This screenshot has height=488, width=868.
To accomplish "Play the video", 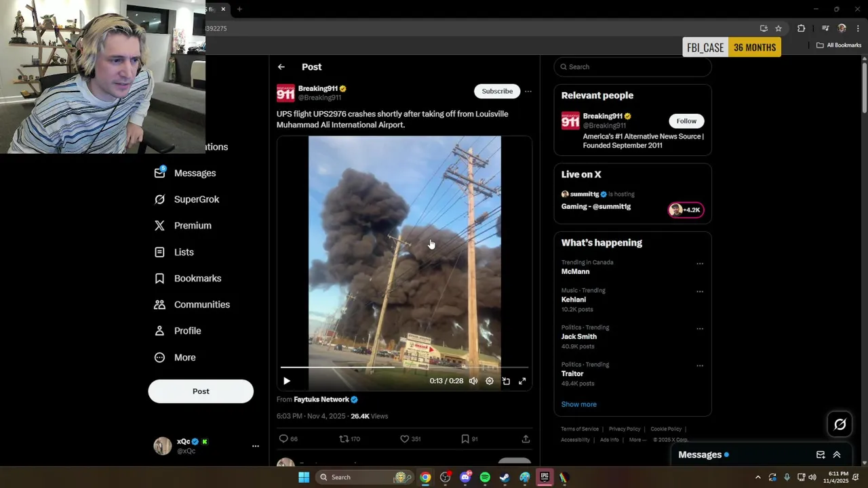I will coord(286,381).
